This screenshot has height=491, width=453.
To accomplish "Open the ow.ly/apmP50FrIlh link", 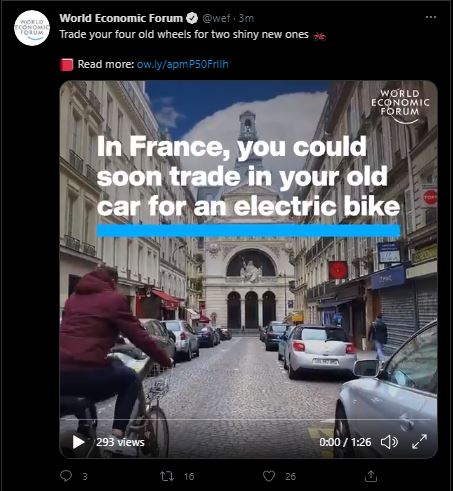I will (183, 64).
